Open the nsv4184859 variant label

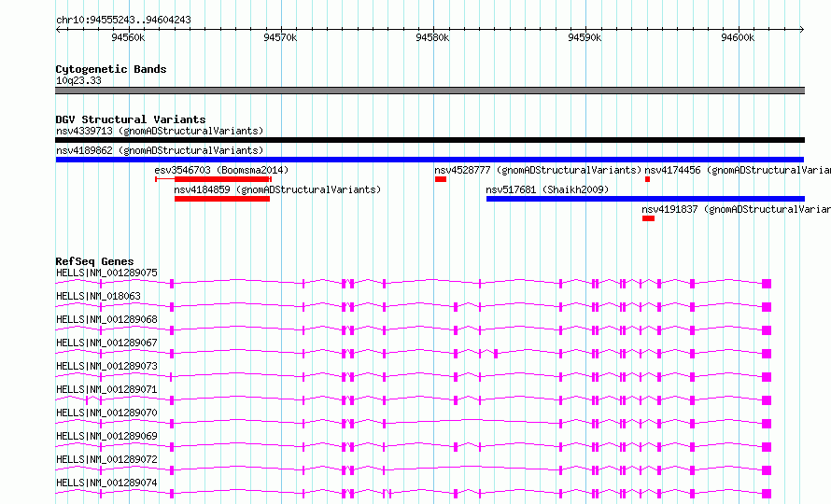[x=277, y=189]
